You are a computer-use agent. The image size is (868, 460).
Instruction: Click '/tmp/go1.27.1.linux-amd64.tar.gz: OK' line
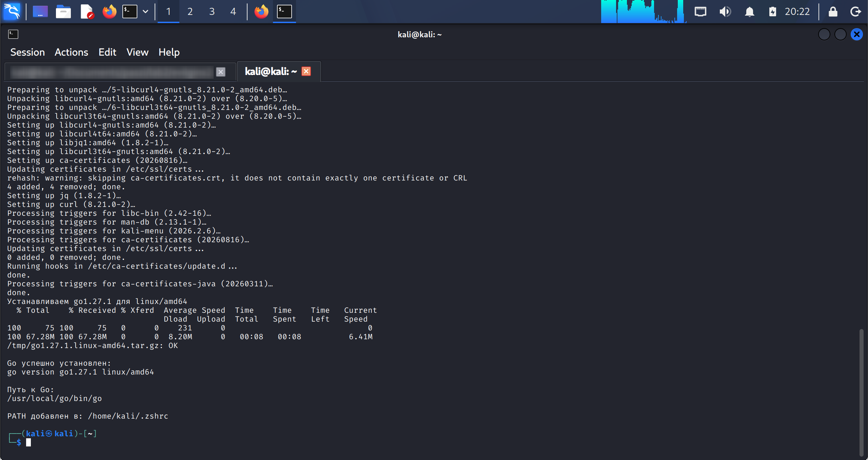click(x=93, y=346)
